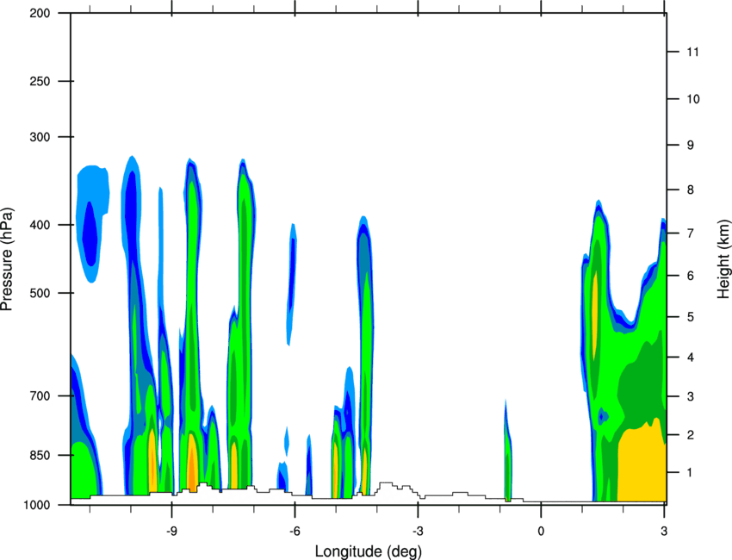
Task: Click the -6 longitude tick label
Action: click(295, 531)
